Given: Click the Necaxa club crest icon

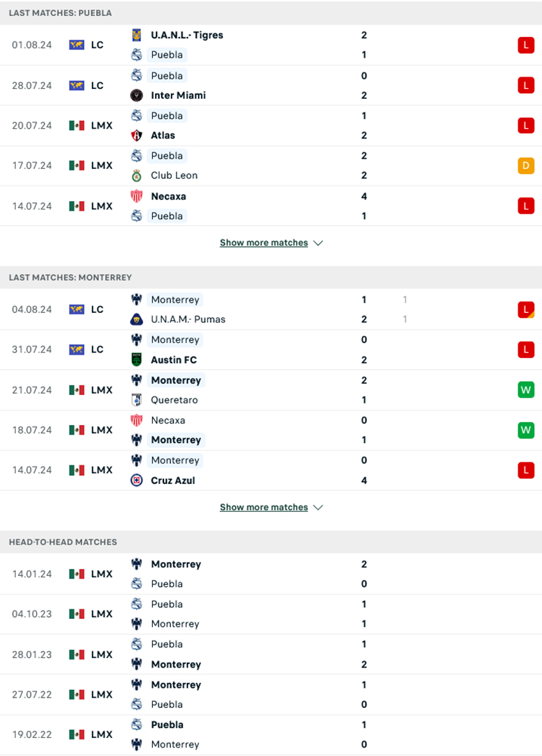Looking at the screenshot, I should click(136, 196).
